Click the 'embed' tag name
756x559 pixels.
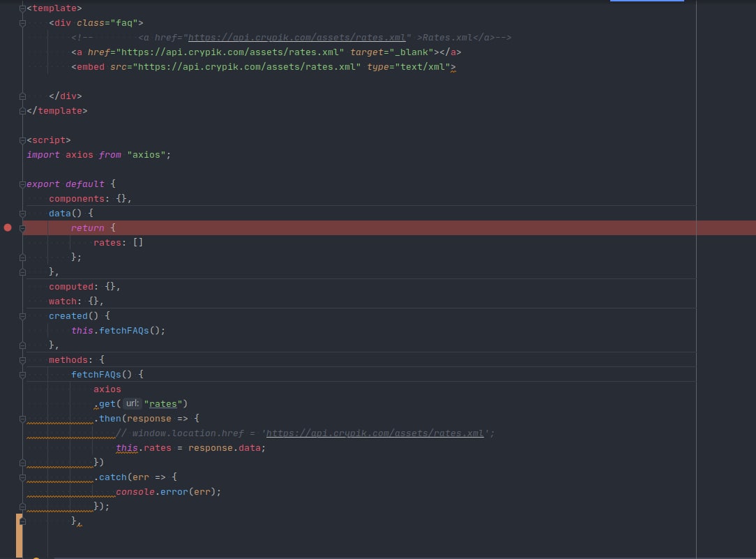(91, 67)
